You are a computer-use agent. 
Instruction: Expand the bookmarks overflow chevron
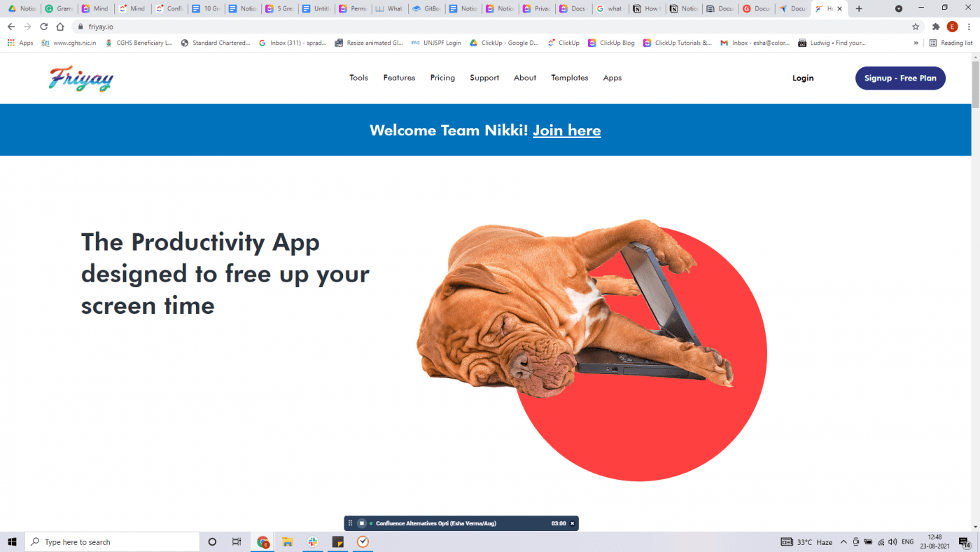[x=916, y=43]
